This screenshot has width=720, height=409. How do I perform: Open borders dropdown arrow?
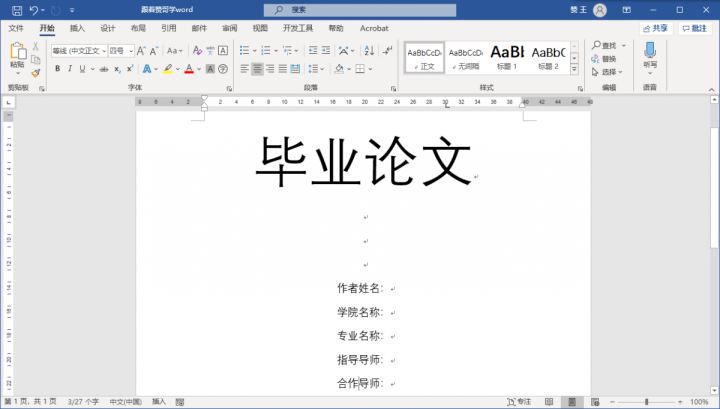(370, 69)
